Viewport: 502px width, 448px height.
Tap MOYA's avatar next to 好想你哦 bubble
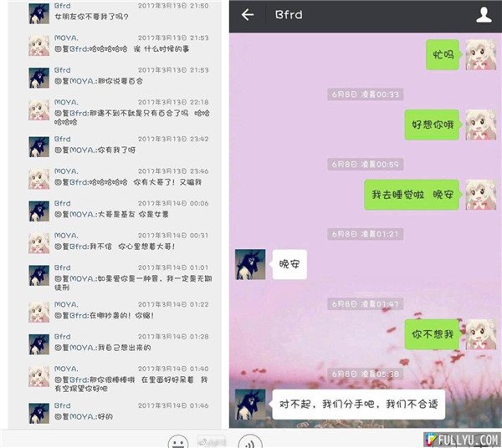480,125
